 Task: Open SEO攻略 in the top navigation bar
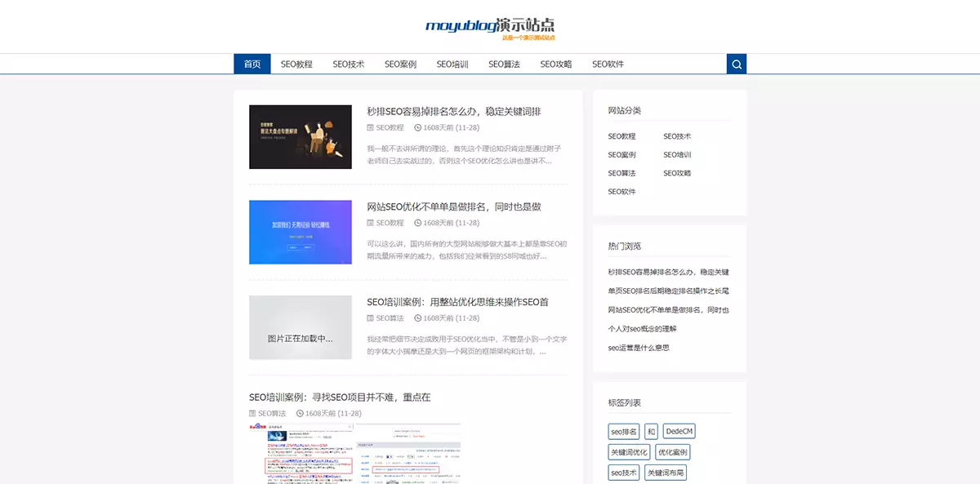(556, 64)
